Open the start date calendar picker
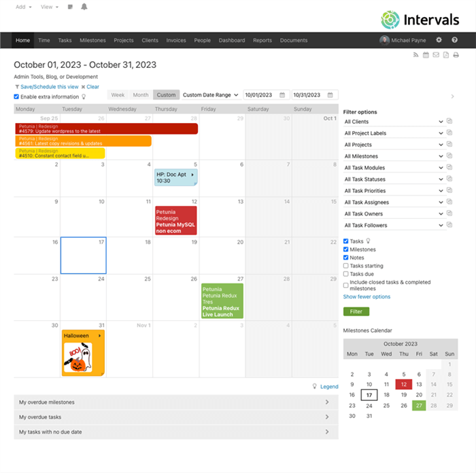Viewport: 476px width, 473px height. click(282, 95)
